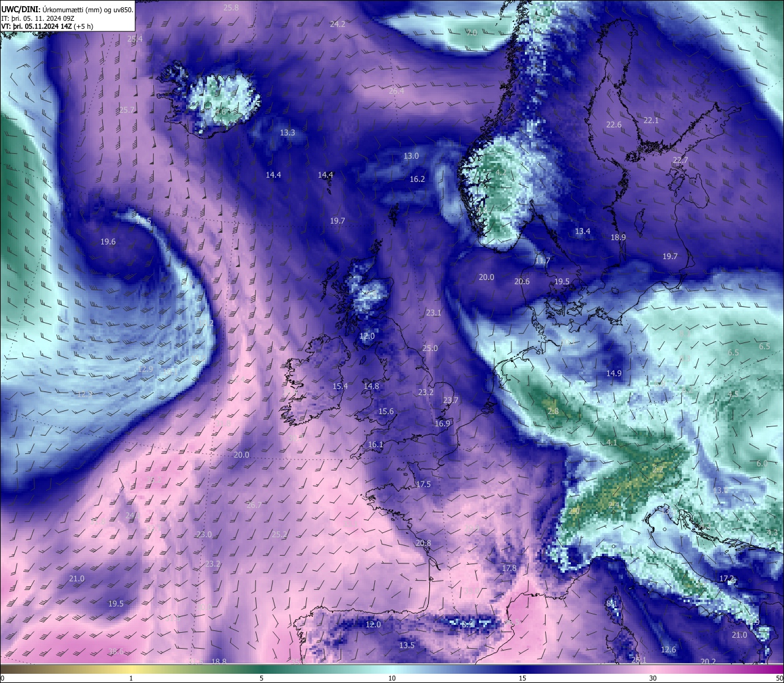
Task: Click the map value "24.2"
Action: 337,24
